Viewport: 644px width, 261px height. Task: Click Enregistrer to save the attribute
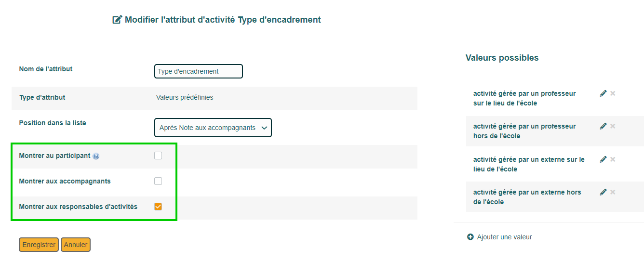coord(39,245)
